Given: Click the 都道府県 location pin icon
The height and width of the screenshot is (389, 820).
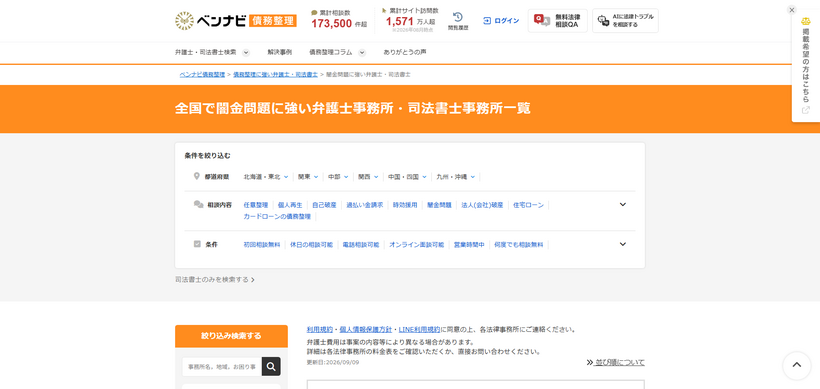Looking at the screenshot, I should coord(197,176).
